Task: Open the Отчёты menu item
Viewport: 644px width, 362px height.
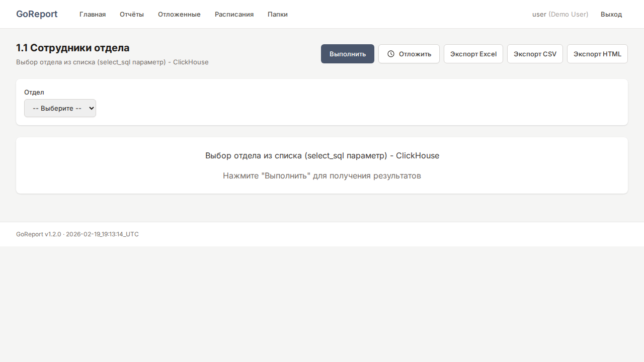Action: pos(131,14)
